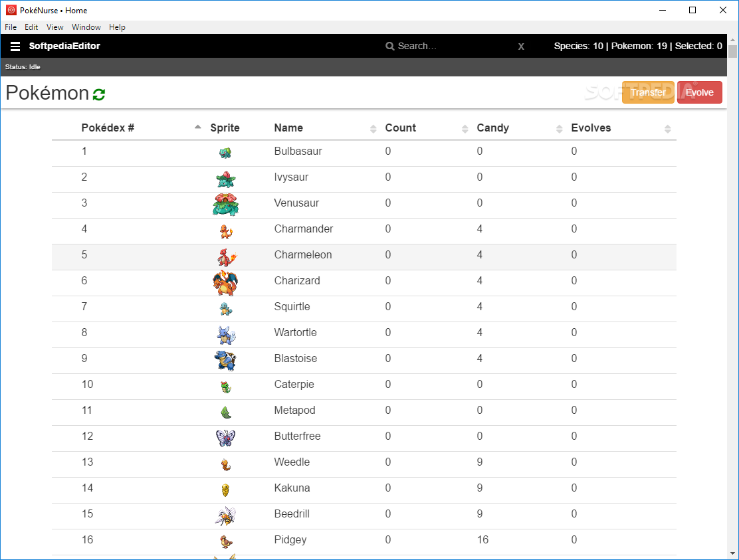Click the Venusaur name cell
This screenshot has height=560, width=739.
click(x=296, y=203)
